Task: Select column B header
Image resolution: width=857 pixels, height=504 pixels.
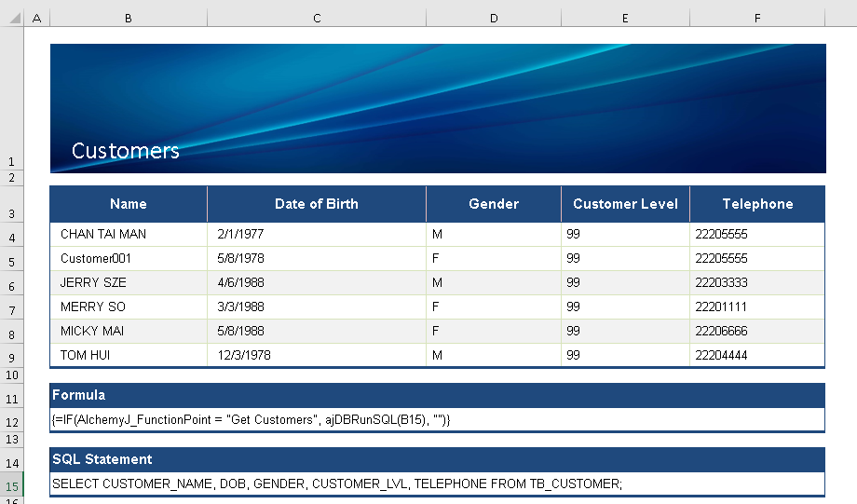Action: [129, 18]
